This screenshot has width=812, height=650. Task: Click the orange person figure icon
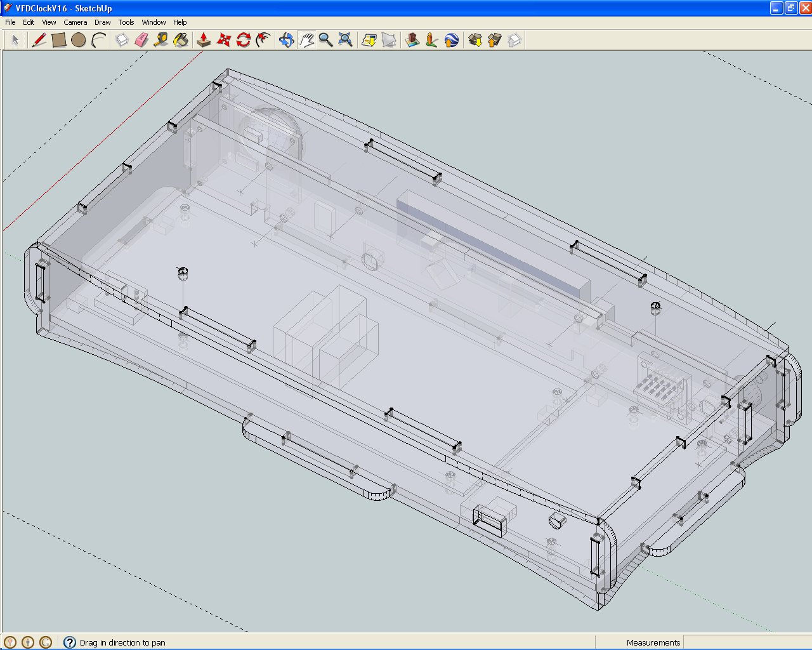click(432, 41)
